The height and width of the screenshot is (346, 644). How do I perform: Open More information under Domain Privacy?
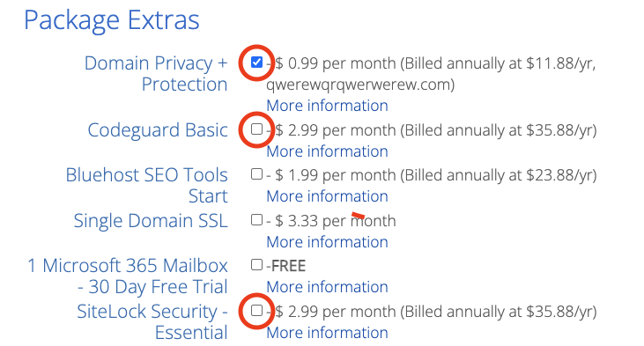[x=327, y=106]
